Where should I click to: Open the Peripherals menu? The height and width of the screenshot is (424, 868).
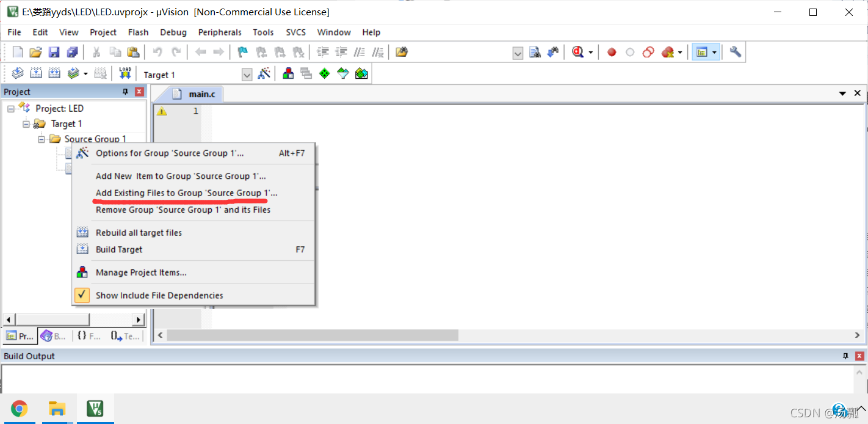220,32
